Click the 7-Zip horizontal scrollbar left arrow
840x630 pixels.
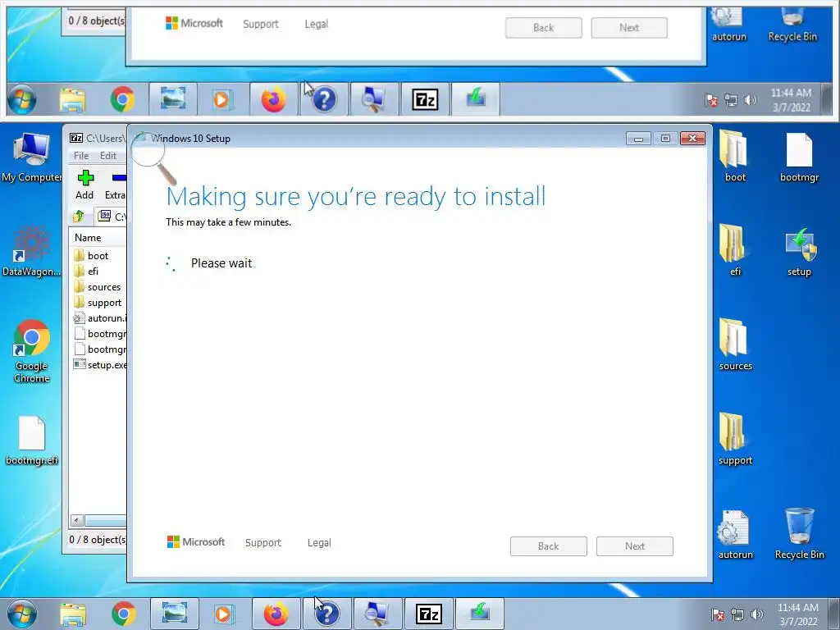point(76,520)
